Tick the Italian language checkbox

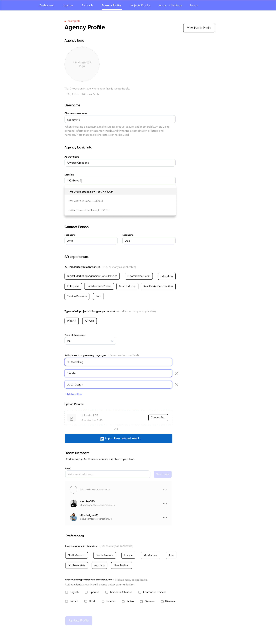pyautogui.click(x=123, y=602)
